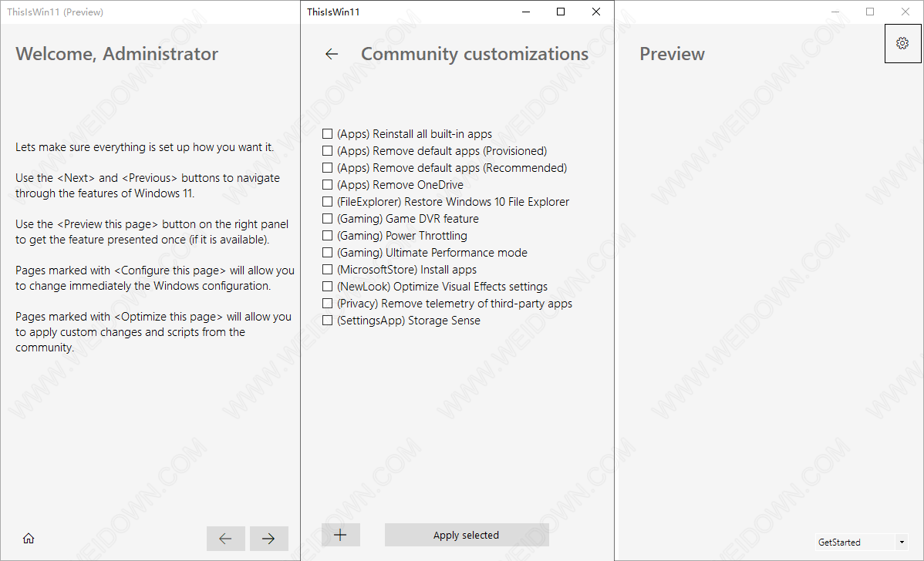The height and width of the screenshot is (561, 924).
Task: Go to the home page icon
Action: (x=29, y=538)
